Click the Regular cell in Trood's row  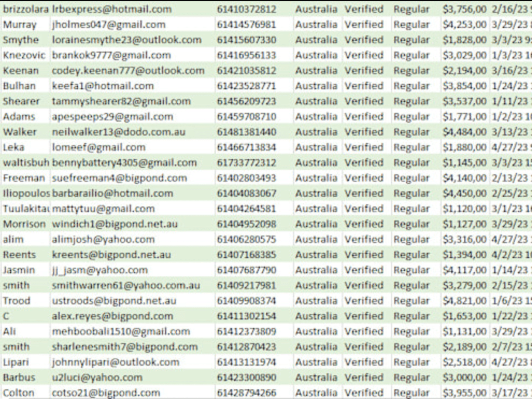[416, 301]
